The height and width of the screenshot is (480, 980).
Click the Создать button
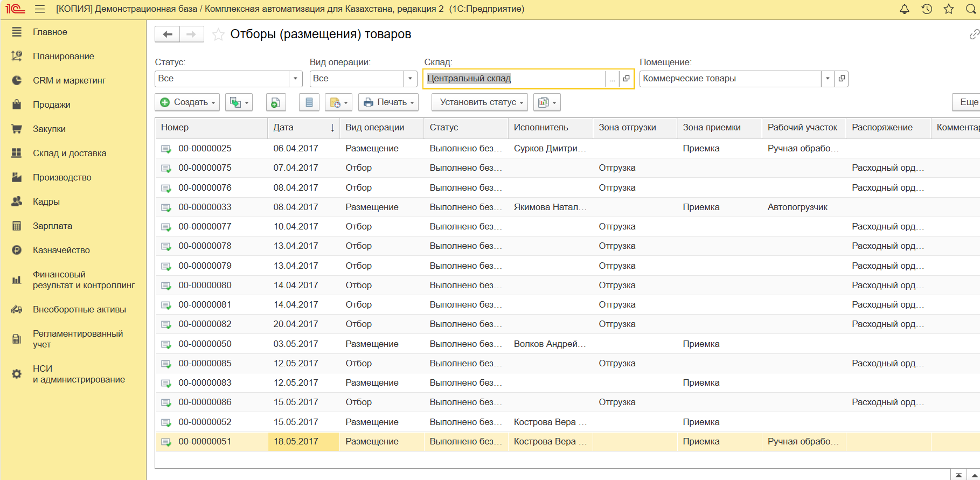187,102
